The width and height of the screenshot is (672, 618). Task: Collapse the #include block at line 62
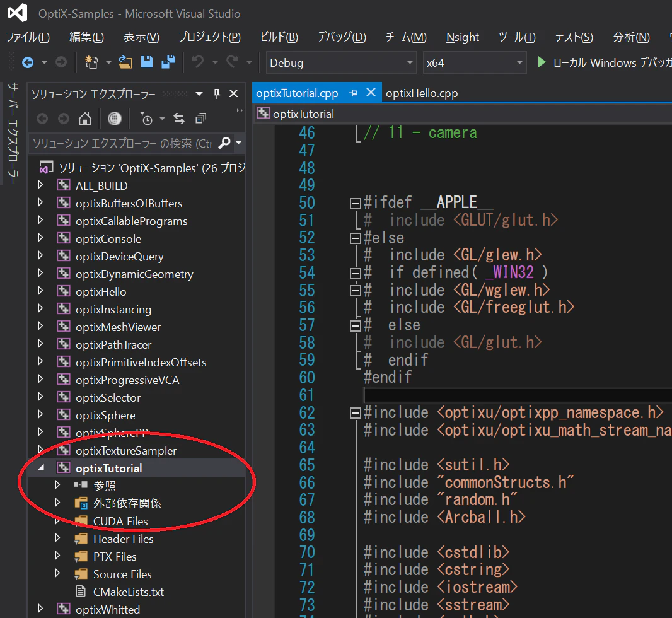(355, 413)
